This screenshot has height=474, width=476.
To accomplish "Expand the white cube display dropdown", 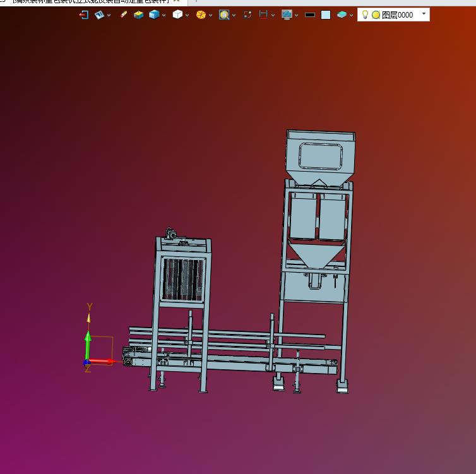I will click(187, 15).
